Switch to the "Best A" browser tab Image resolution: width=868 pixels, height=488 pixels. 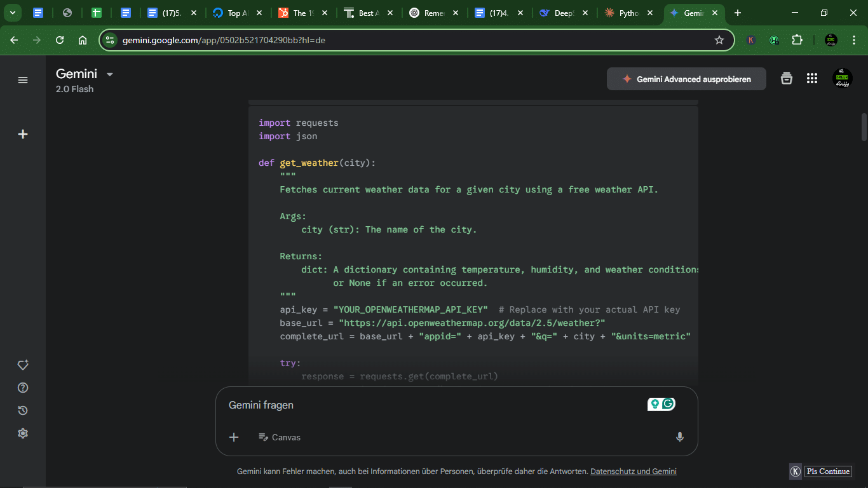click(x=368, y=13)
